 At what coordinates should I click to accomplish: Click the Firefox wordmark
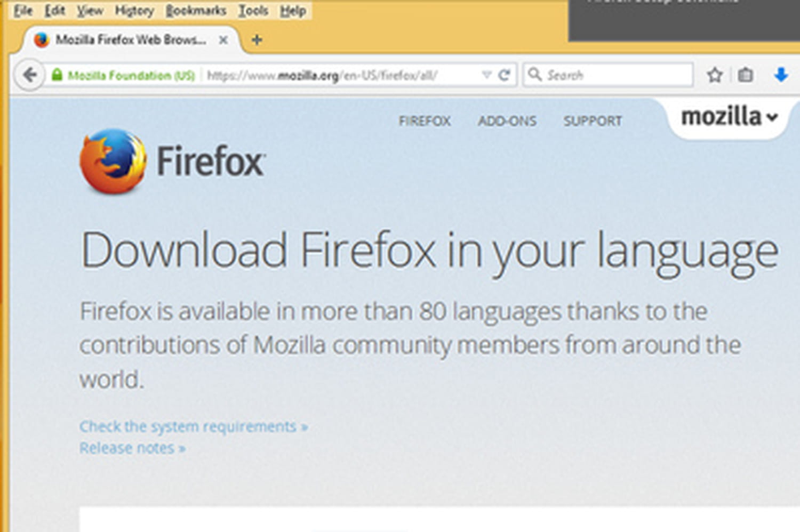211,161
